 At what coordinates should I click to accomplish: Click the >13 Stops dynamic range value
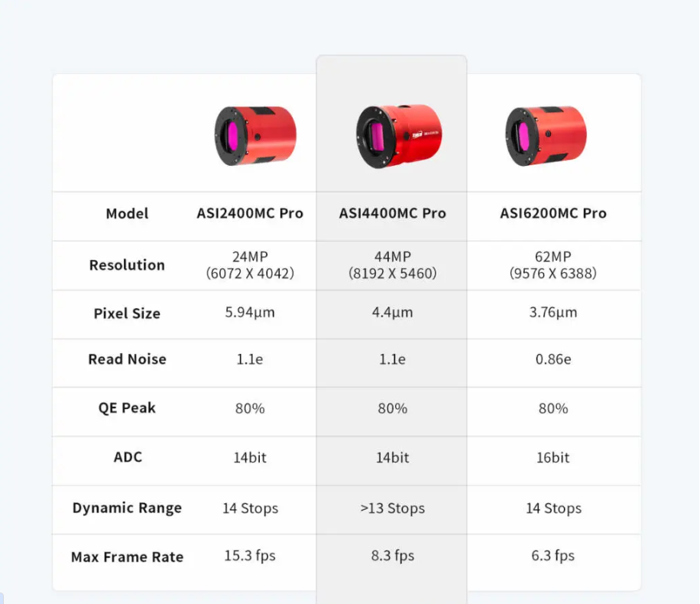(x=392, y=508)
